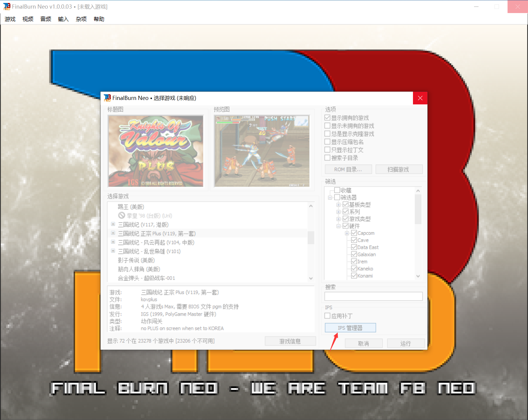Uncheck 游戏类型 filter checkbox
The width and height of the screenshot is (528, 420).
345,219
